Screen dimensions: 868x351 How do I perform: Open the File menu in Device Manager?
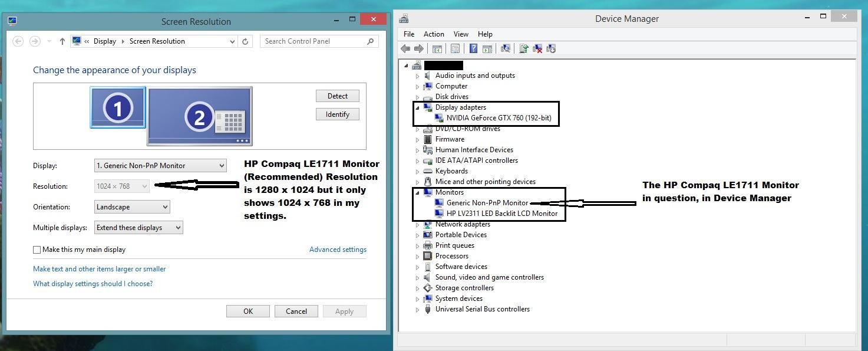coord(409,34)
